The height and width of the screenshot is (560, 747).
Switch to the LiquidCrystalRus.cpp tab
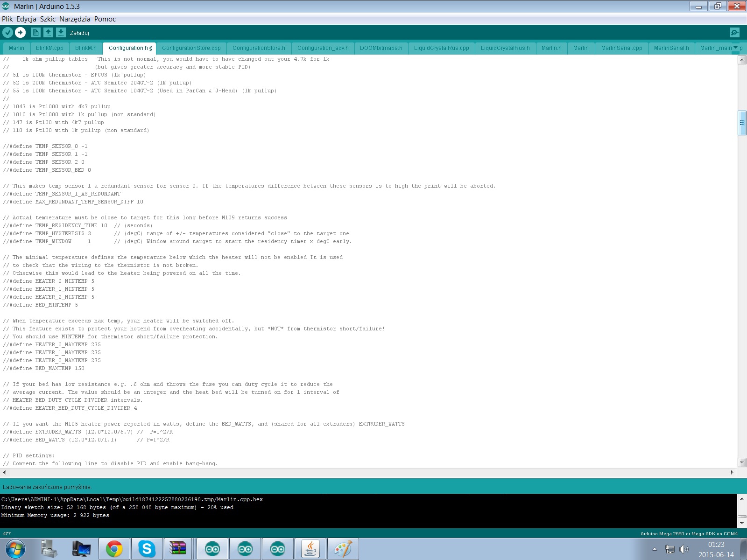[x=442, y=48]
